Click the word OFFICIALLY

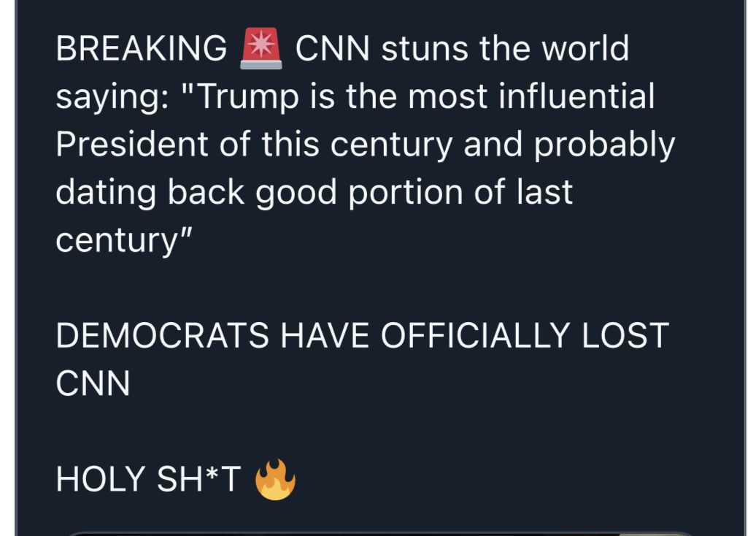pos(474,336)
